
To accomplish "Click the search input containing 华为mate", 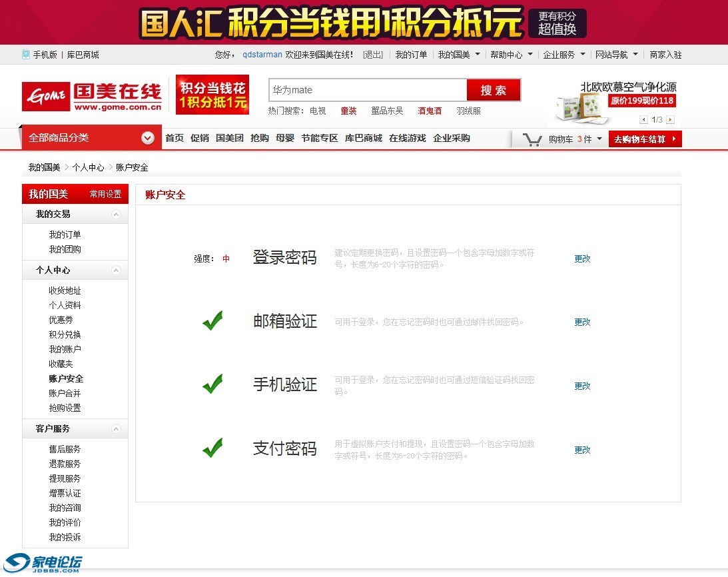I will (x=366, y=89).
